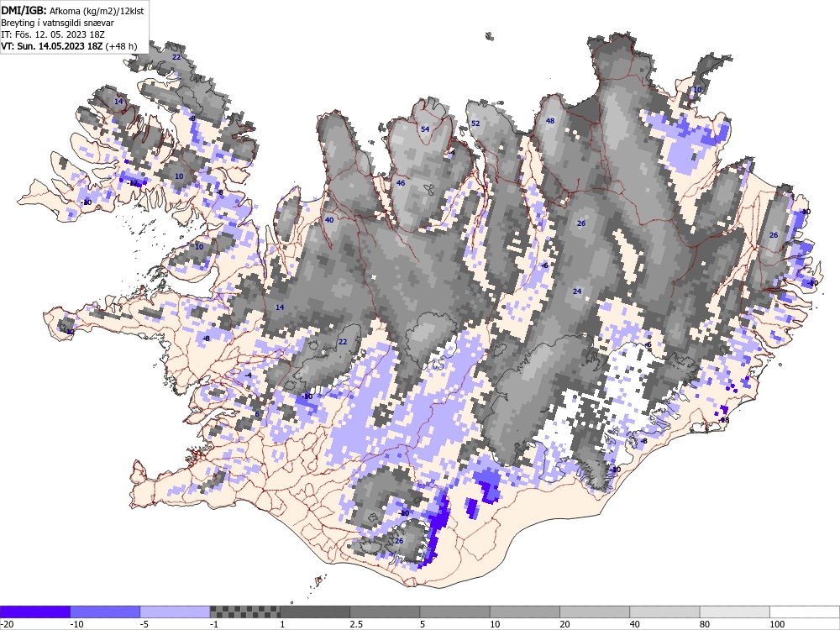
Task: Click the 'VT: Sun. 14.05.2023 18Z' valid time
Action: 51,46
